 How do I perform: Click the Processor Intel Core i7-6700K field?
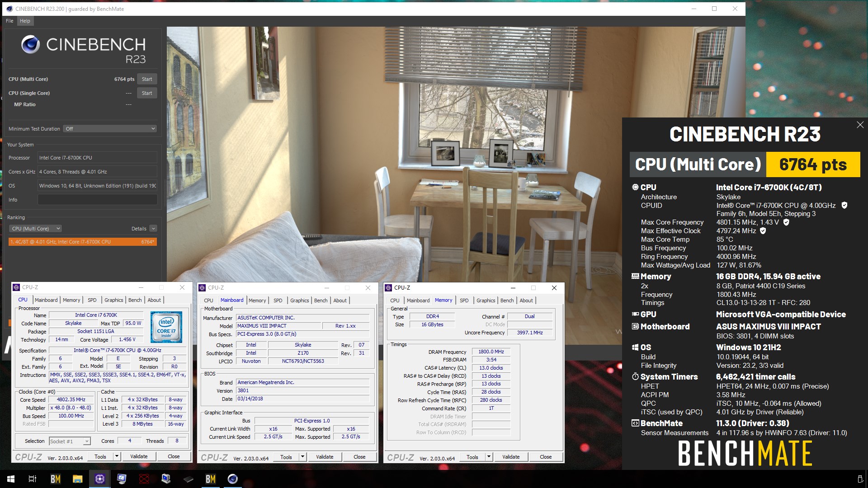pyautogui.click(x=97, y=158)
